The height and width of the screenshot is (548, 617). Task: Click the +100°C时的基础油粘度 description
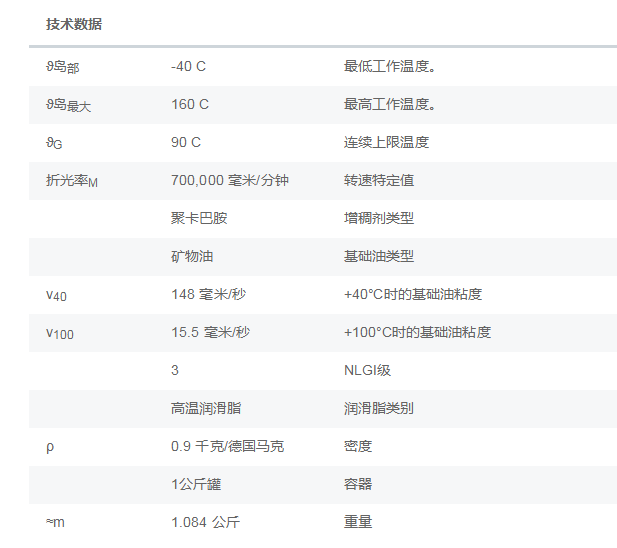click(x=417, y=333)
